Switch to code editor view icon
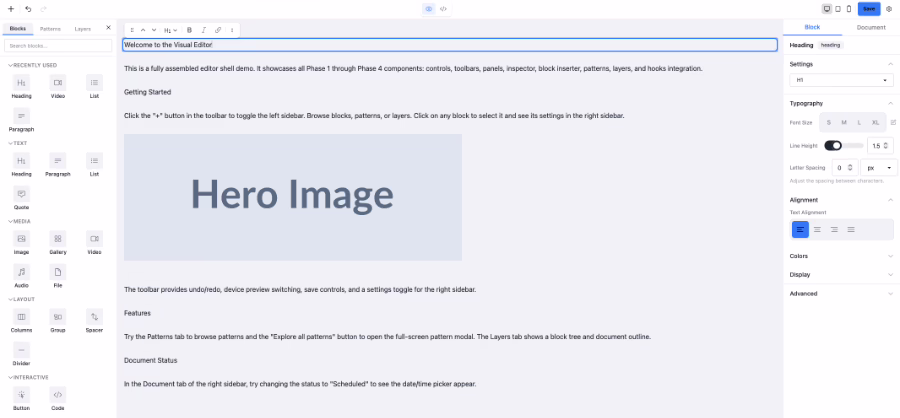This screenshot has width=900, height=418. 443,8
